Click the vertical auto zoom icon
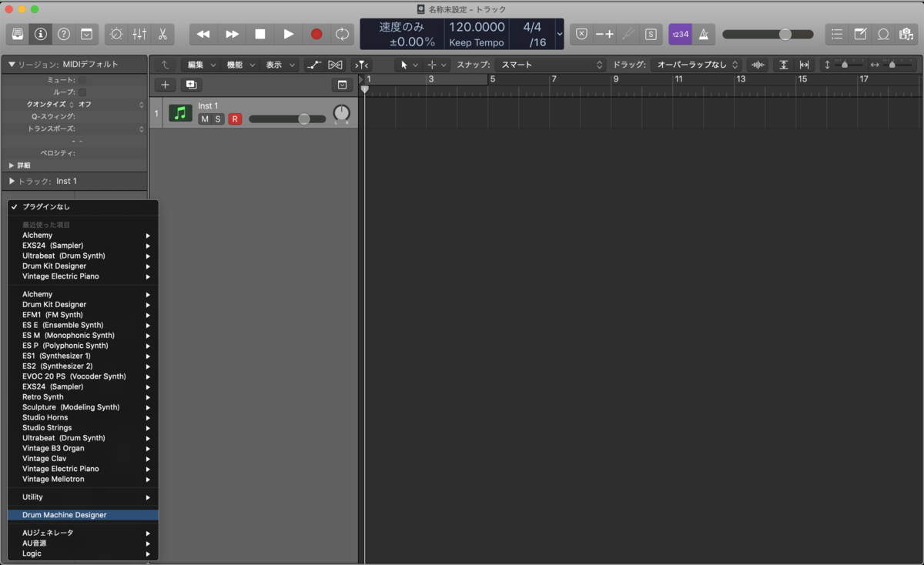Screen dimensions: 924x565 tap(784, 65)
